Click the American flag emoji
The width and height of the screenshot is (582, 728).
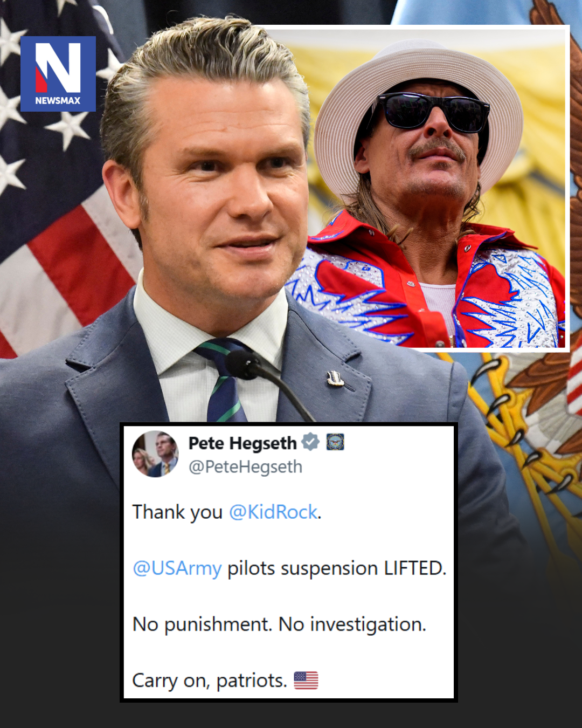pyautogui.click(x=306, y=681)
